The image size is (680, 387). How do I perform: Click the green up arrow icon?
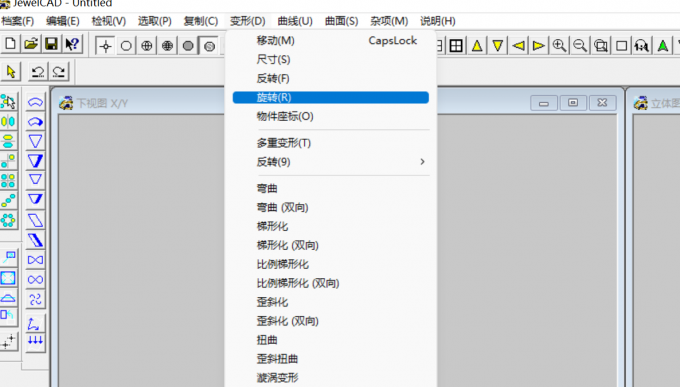pos(663,46)
